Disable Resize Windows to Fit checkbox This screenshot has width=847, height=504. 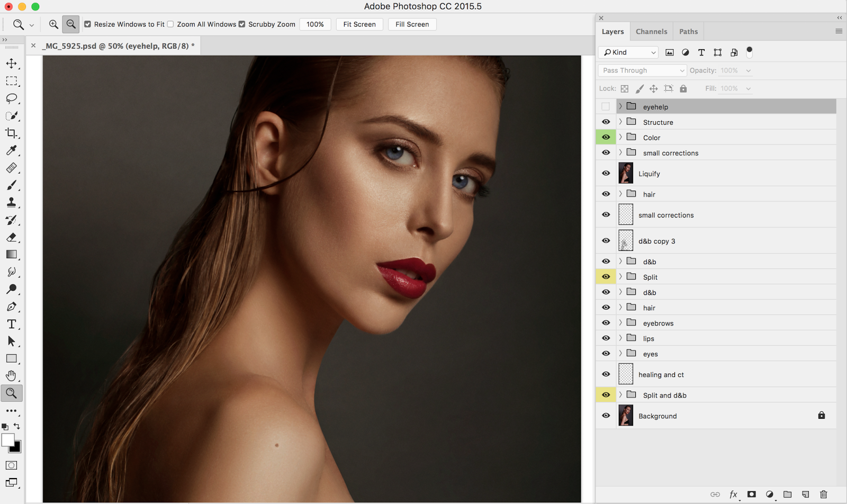tap(88, 24)
